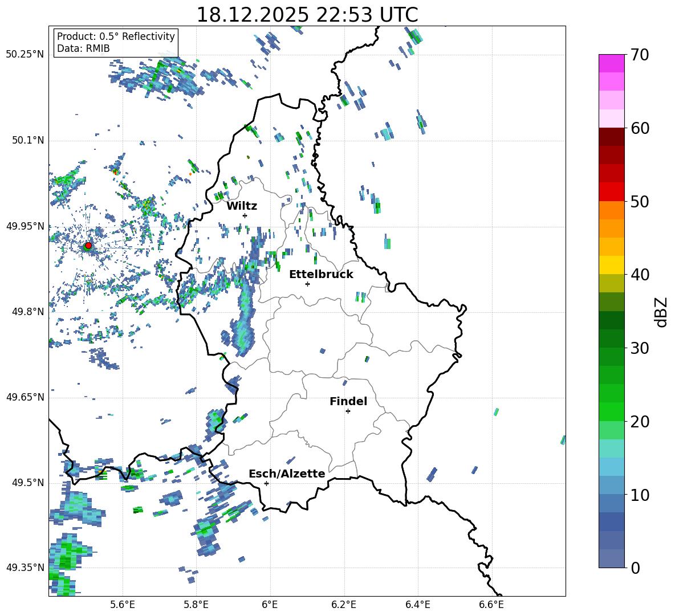The height and width of the screenshot is (616, 675).
Task: Click the 18.12.2025 22:53 UTC title
Action: point(307,15)
